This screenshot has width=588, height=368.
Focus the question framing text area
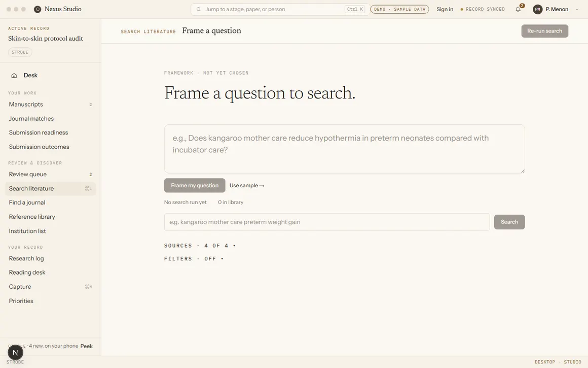pyautogui.click(x=344, y=149)
